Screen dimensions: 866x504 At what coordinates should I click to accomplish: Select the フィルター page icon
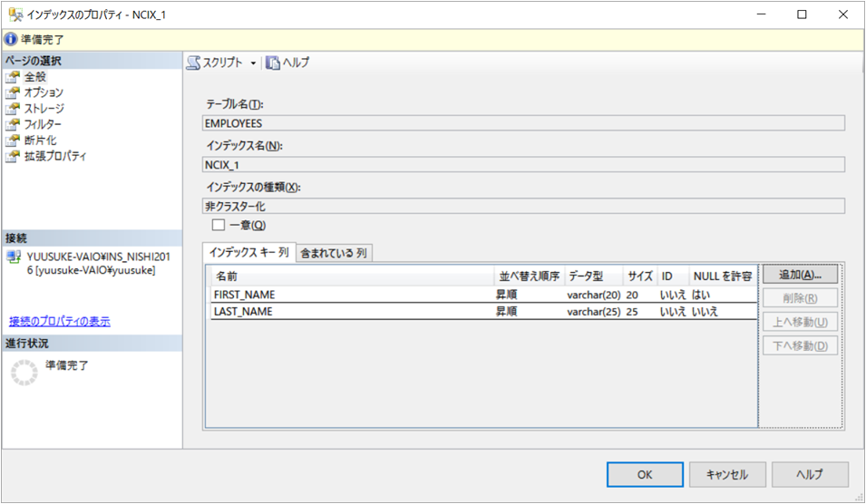coord(13,125)
